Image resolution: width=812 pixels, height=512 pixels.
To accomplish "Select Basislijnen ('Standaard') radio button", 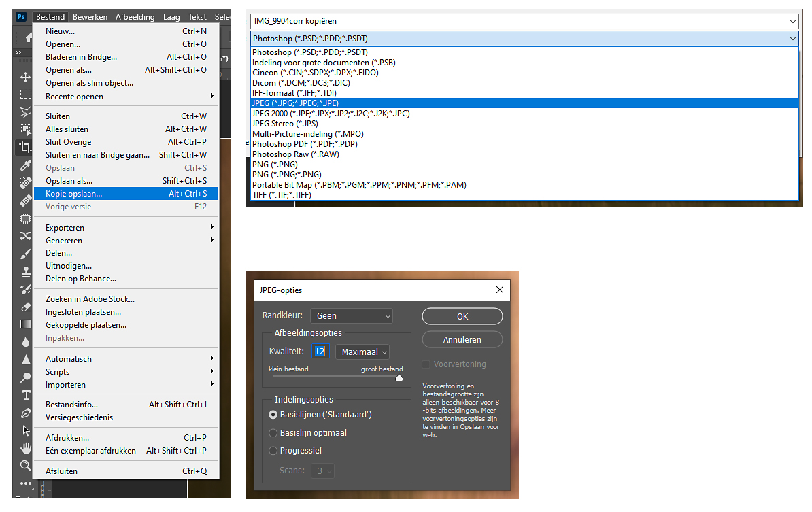I will pyautogui.click(x=274, y=414).
